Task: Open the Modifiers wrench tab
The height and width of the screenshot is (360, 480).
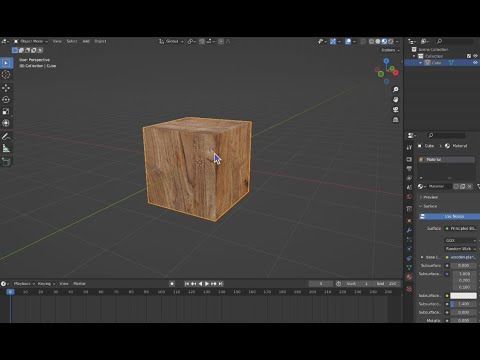Action: tap(409, 230)
